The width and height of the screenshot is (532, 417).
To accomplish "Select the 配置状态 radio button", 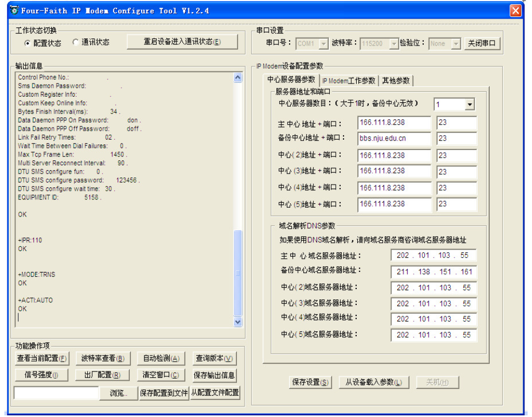I will coord(27,43).
